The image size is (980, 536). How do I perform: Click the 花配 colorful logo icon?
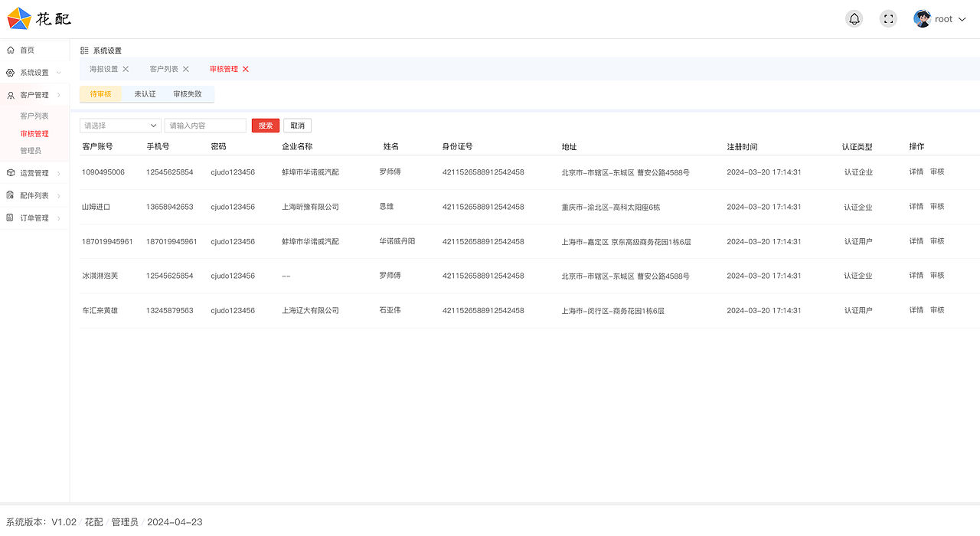point(19,18)
